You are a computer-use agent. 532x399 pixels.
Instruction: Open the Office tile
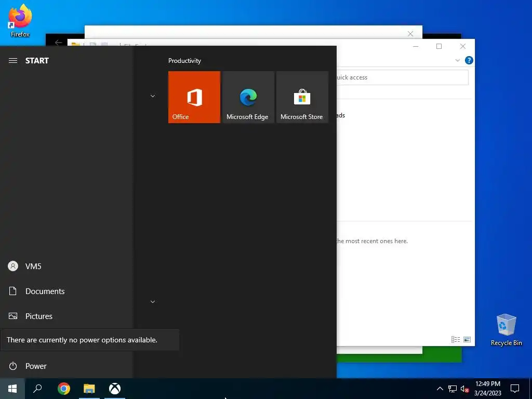tap(194, 97)
